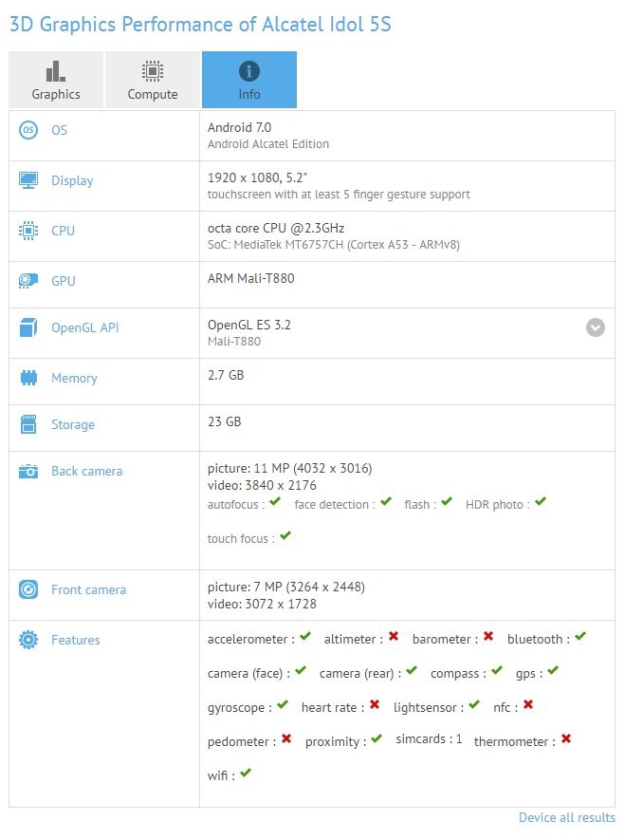Click the nfc red cross mark
This screenshot has height=840, width=625.
(x=528, y=705)
